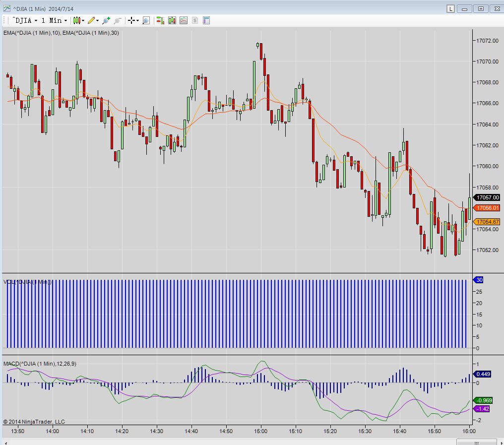Image resolution: width=504 pixels, height=445 pixels.
Task: Click the 15:00 time axis label
Action: 260,431
